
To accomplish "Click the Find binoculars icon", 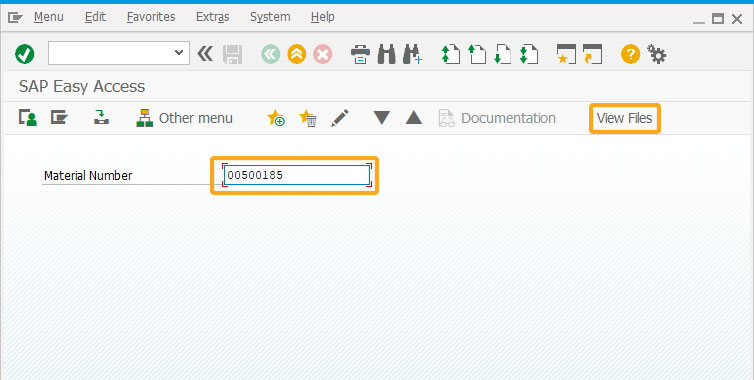I will 386,54.
